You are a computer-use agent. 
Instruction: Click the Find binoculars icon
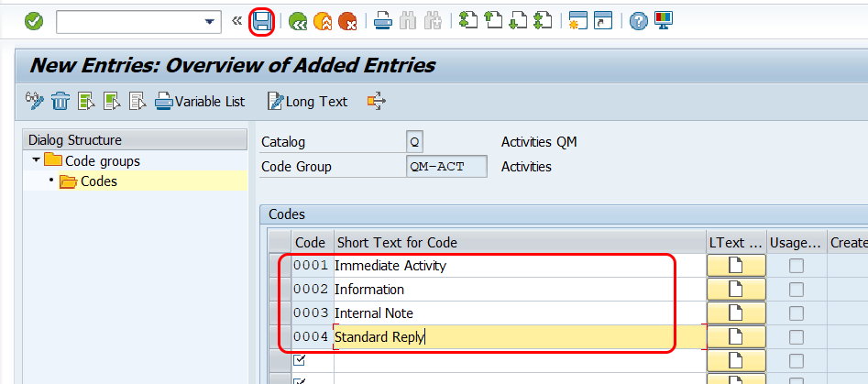tap(408, 22)
